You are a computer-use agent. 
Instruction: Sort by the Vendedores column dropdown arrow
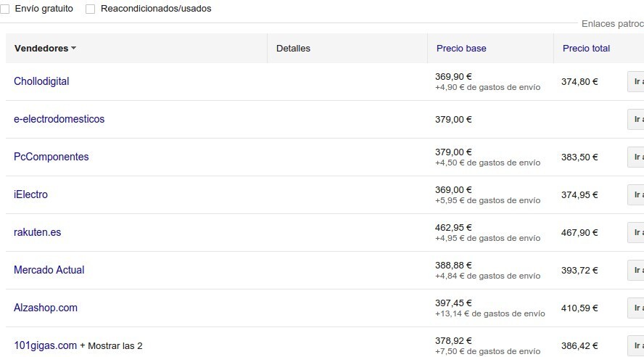[73, 48]
